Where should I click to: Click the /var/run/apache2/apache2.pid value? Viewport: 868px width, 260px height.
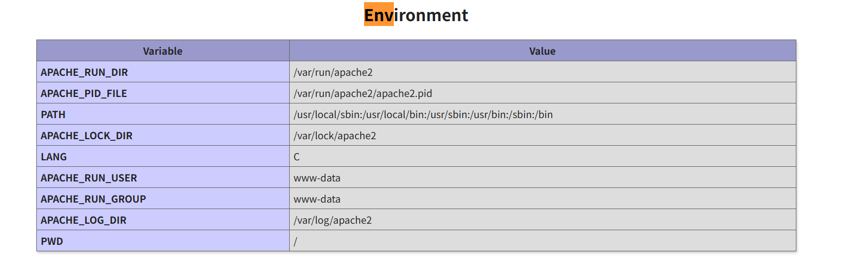coord(363,93)
